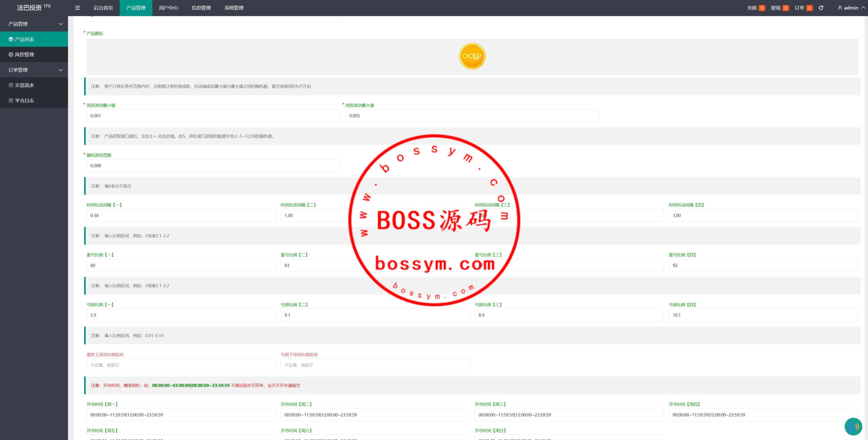
Task: Click the 开市时间【周四】 input field
Action: (763, 415)
